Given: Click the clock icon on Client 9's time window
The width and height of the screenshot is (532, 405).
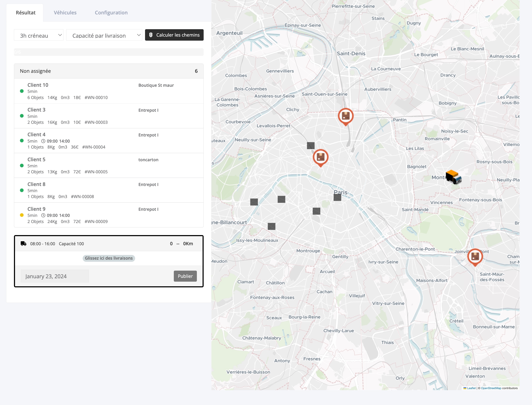Looking at the screenshot, I should click(x=43, y=215).
